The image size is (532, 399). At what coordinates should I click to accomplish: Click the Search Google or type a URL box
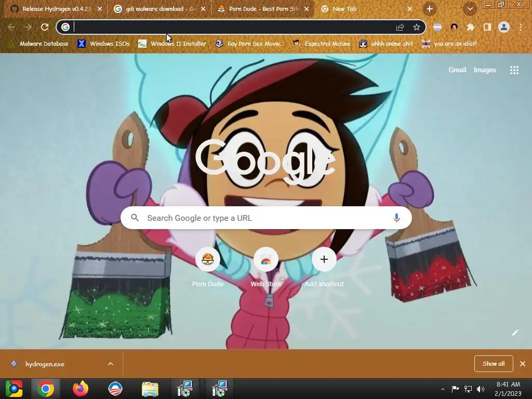pos(266,218)
